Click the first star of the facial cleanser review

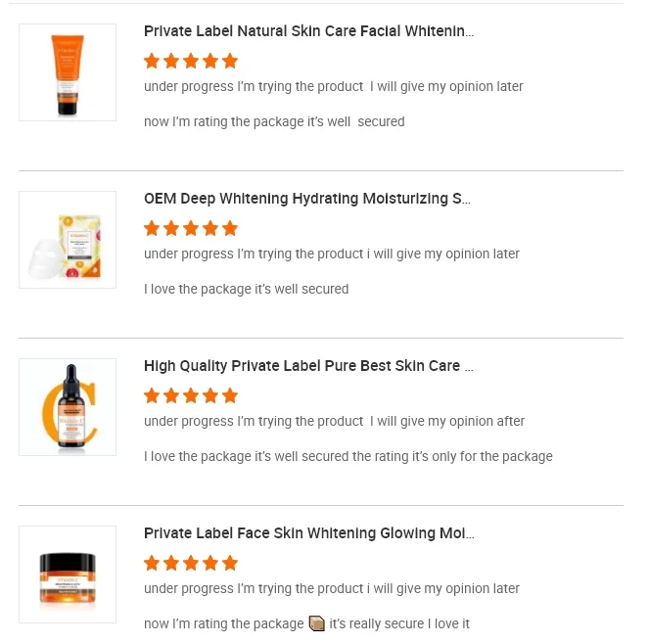[152, 61]
